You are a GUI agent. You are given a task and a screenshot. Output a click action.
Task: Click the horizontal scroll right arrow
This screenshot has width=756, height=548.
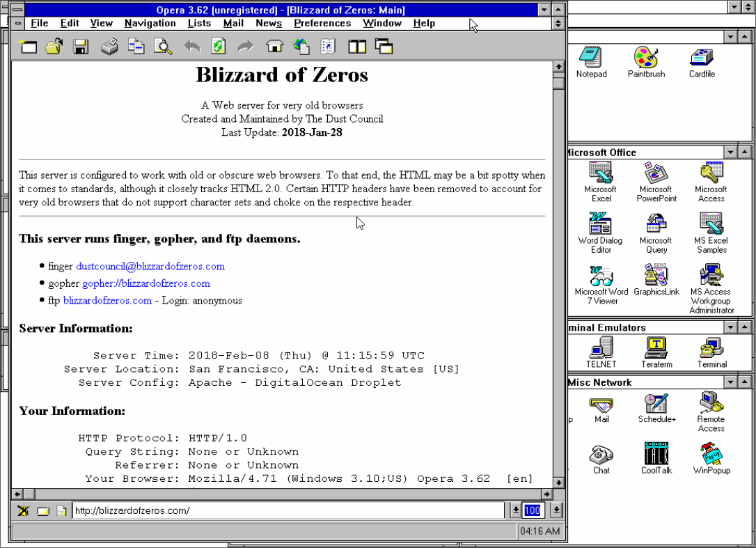546,494
